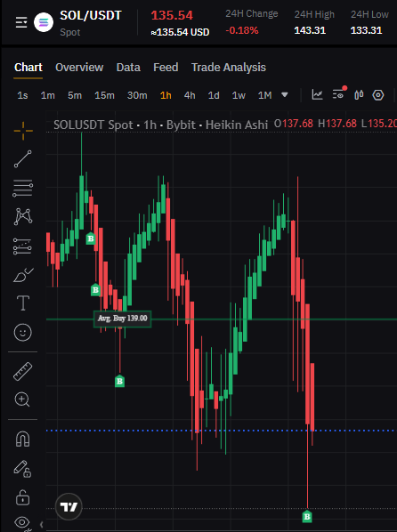
Task: Click the SOL/USDT pair name
Action: pos(91,16)
